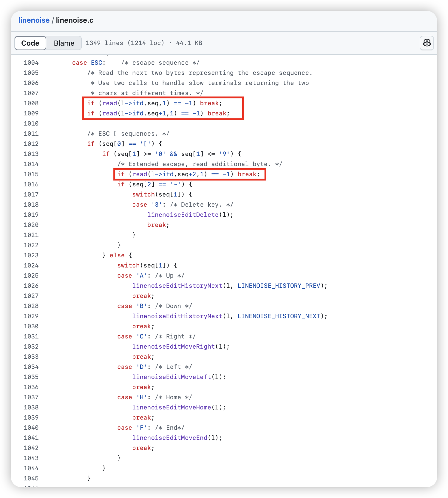Click the case 'D' Left line
448x498 pixels.
(155, 367)
